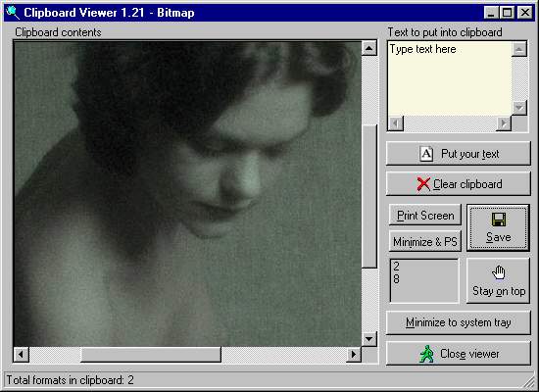Click the text box scroll up arrow
Image resolution: width=539 pixels, height=392 pixels.
pos(519,49)
